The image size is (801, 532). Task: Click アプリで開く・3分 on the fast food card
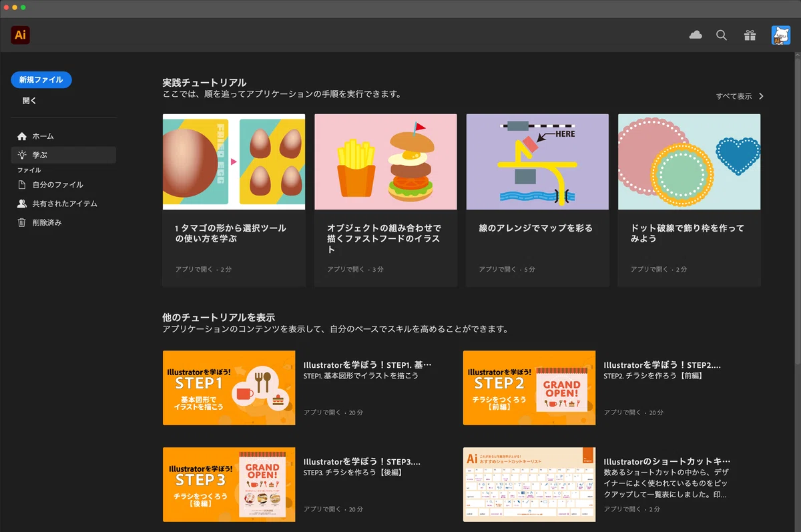pos(355,269)
